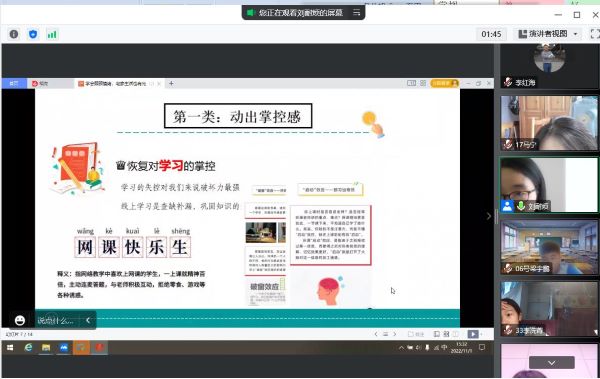Click the 01:45 meeting timer

click(x=491, y=34)
